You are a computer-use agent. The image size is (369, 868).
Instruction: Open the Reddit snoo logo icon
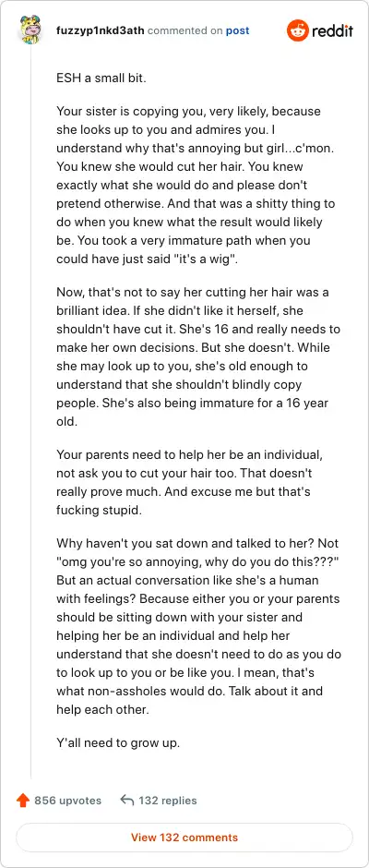click(x=297, y=30)
